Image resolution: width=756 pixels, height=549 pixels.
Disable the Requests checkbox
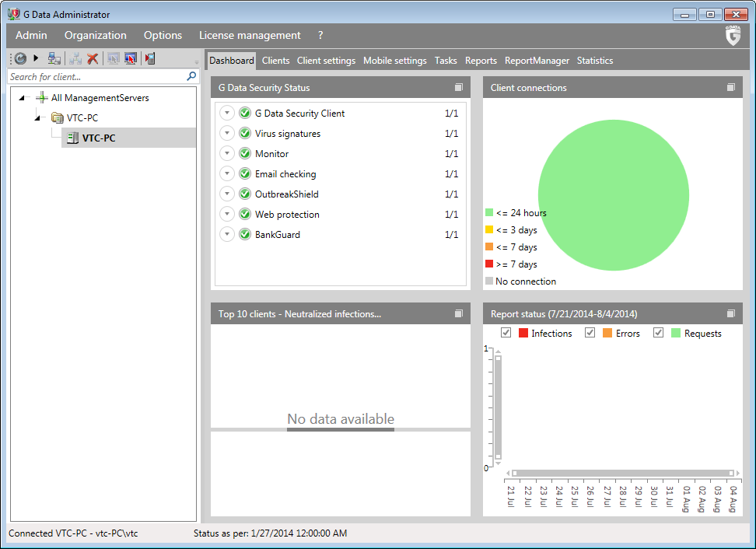click(x=658, y=333)
